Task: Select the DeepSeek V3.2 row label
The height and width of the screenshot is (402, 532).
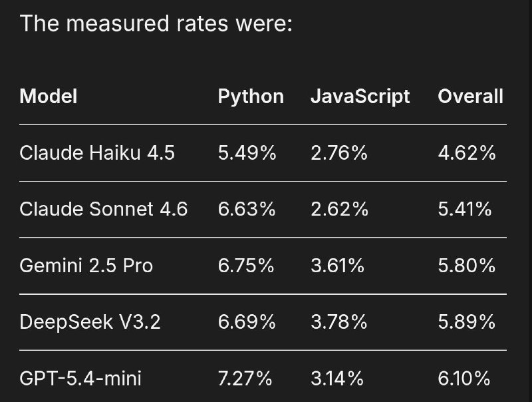Action: click(x=90, y=322)
